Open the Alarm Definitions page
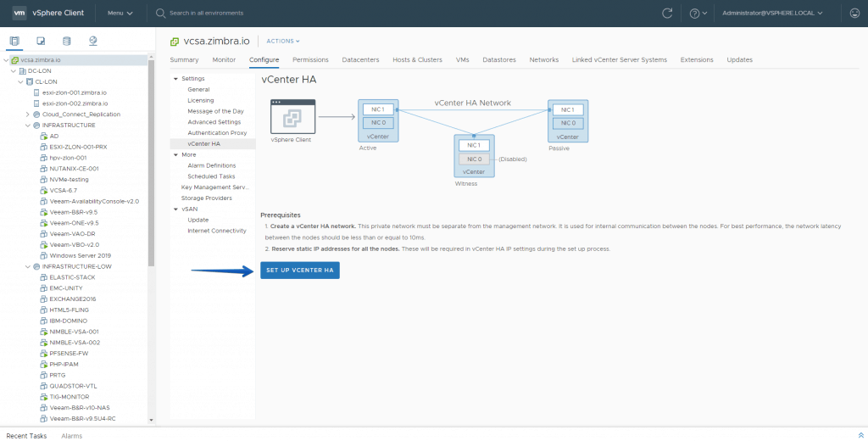The width and height of the screenshot is (868, 441). coord(211,165)
